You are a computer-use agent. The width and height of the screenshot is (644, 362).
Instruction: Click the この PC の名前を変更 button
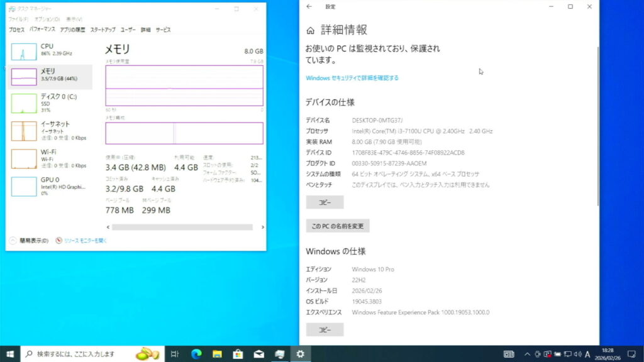pyautogui.click(x=337, y=226)
